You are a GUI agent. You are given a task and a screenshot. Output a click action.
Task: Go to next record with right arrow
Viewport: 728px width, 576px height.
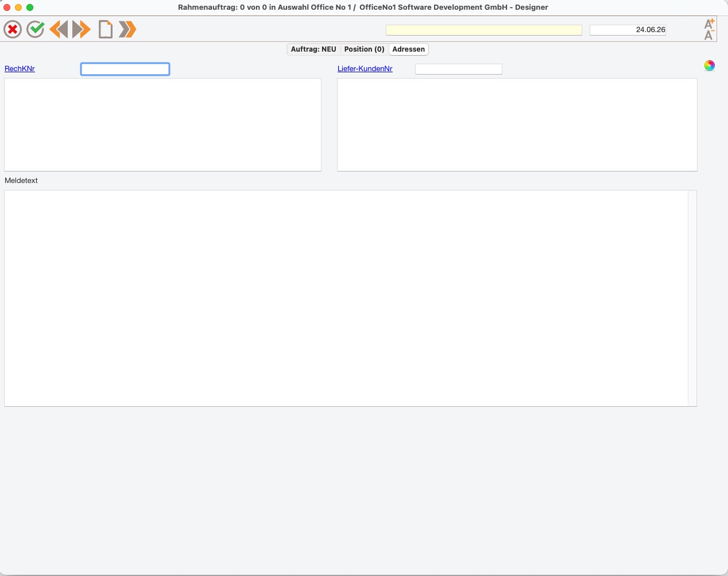coord(82,29)
